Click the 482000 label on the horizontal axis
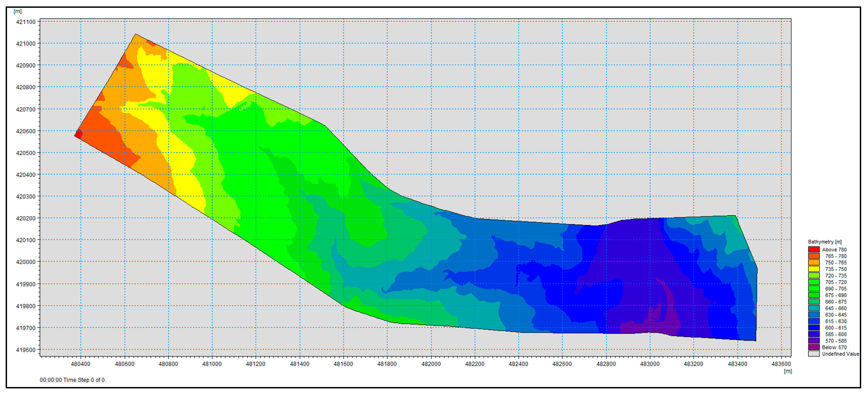 tap(431, 364)
